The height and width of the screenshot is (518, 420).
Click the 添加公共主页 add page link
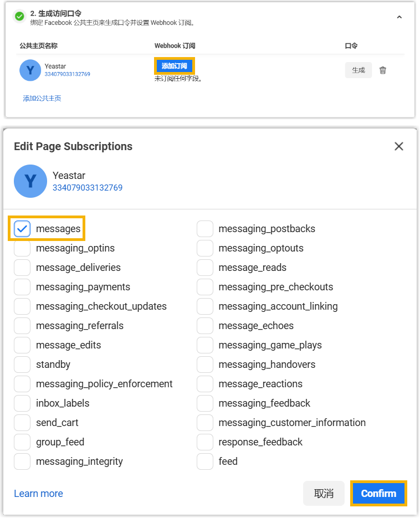coord(42,99)
